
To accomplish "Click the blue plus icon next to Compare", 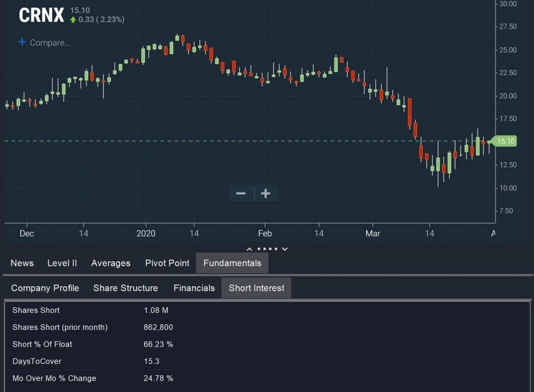I will click(x=22, y=42).
